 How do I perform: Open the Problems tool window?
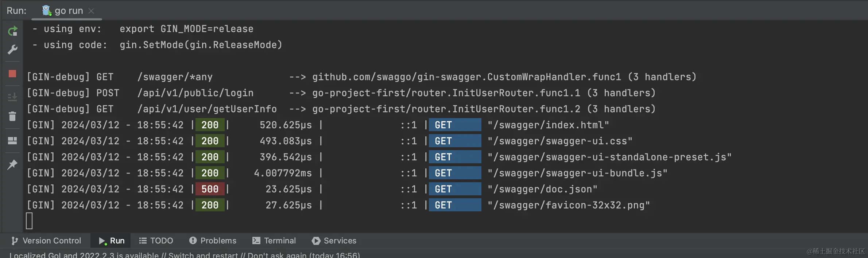point(213,241)
